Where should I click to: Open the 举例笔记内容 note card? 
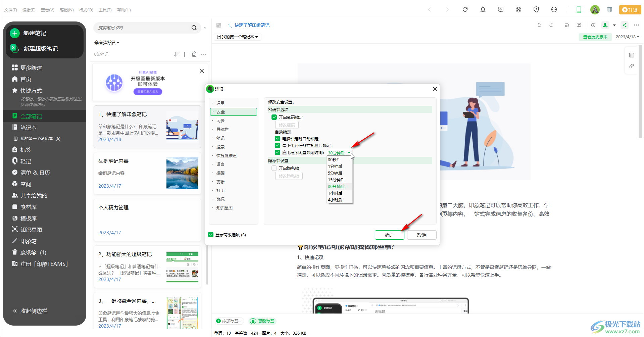pos(147,174)
